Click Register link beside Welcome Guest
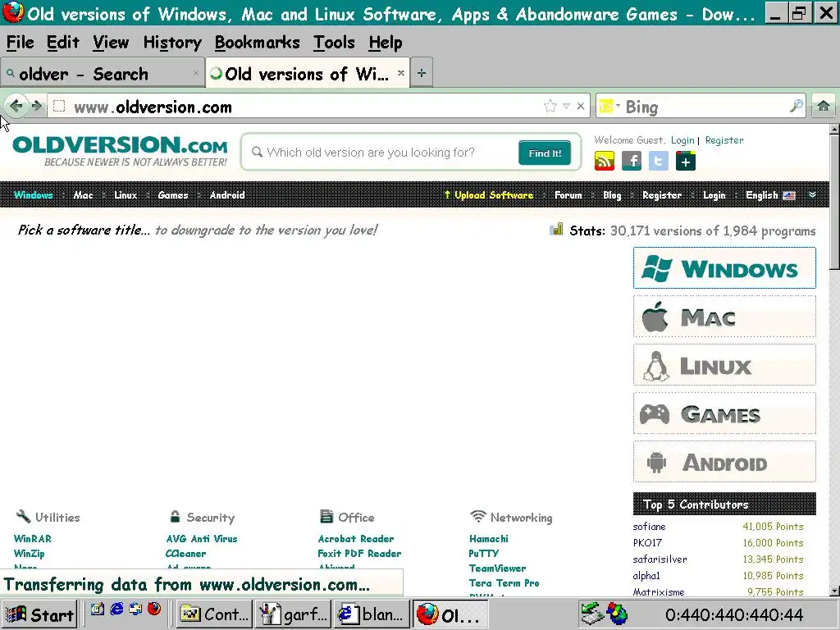840x630 pixels. [x=724, y=139]
